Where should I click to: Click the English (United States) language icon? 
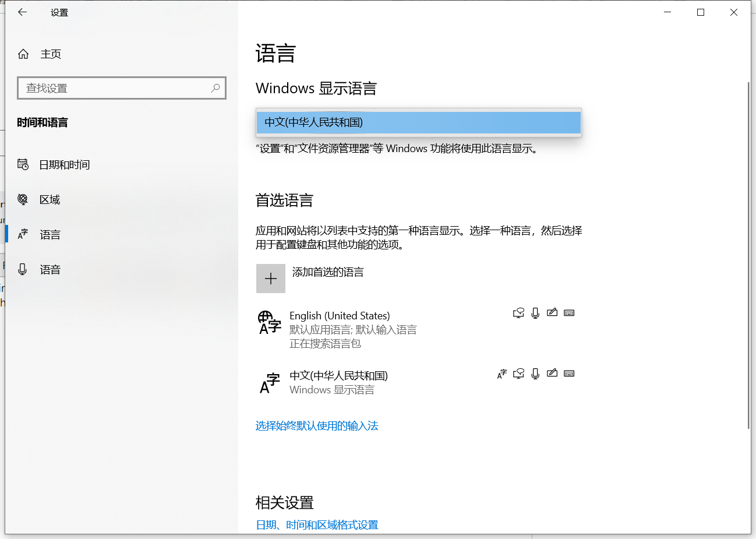coord(269,323)
